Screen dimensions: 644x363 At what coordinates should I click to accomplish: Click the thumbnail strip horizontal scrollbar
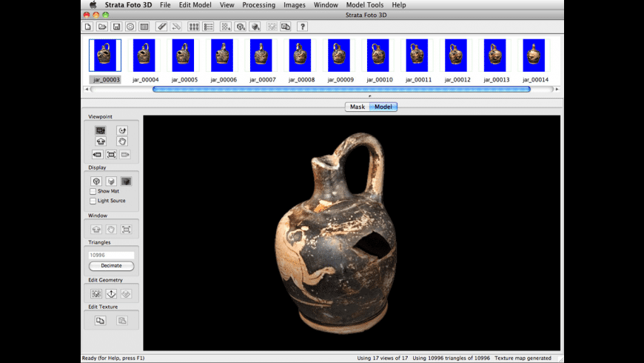tap(341, 89)
